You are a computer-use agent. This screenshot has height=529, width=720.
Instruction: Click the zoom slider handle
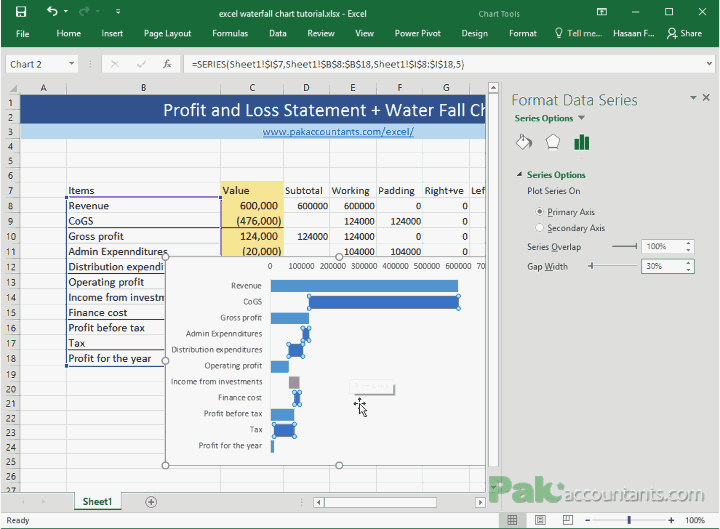[x=629, y=520]
